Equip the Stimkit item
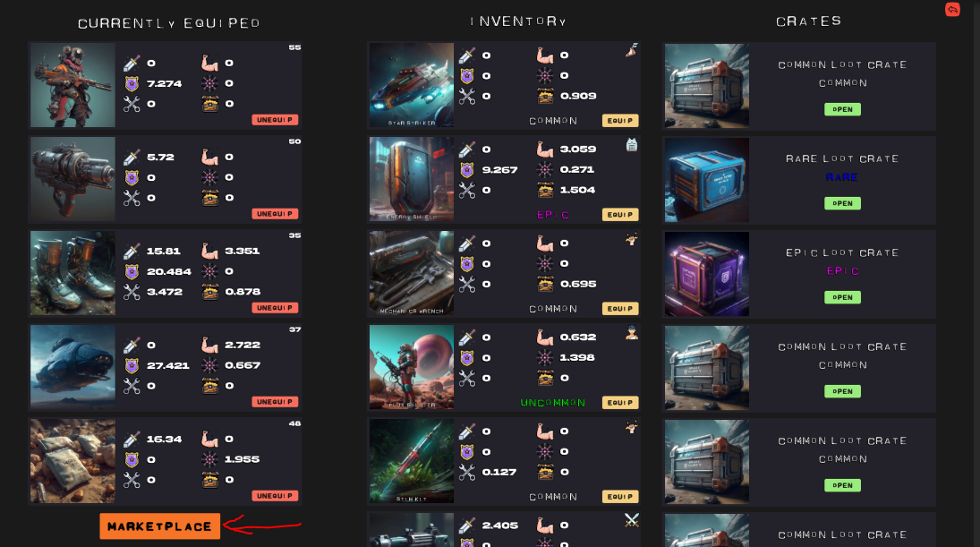Screen dimensions: 980x547 click(620, 496)
